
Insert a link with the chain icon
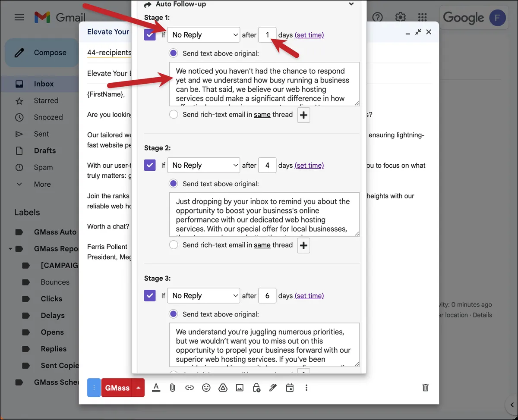tap(190, 388)
